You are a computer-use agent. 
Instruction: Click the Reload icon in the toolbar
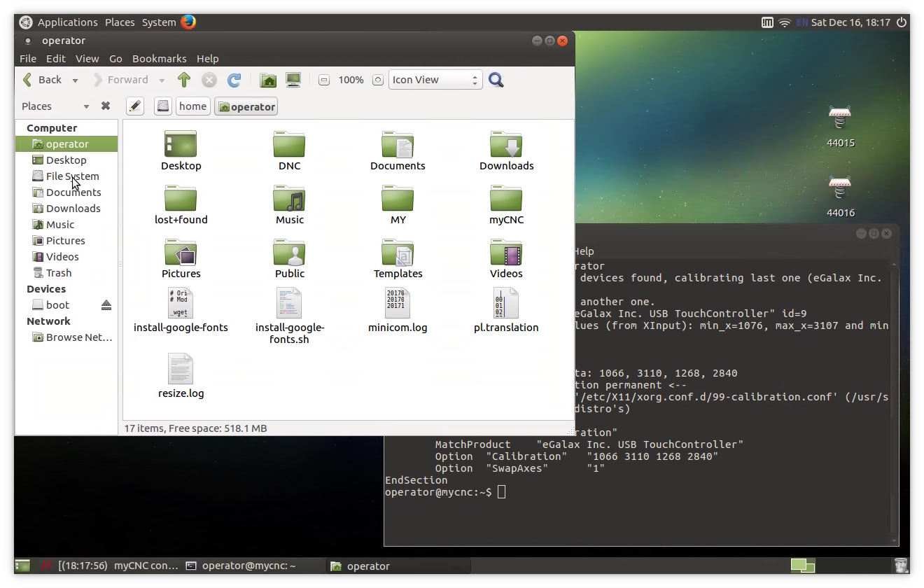click(234, 80)
